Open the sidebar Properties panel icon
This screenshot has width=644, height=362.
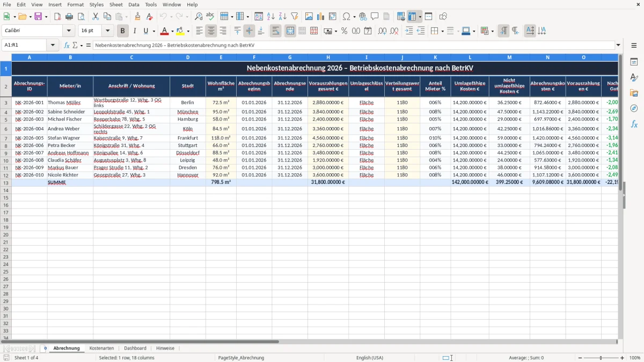coord(634,62)
